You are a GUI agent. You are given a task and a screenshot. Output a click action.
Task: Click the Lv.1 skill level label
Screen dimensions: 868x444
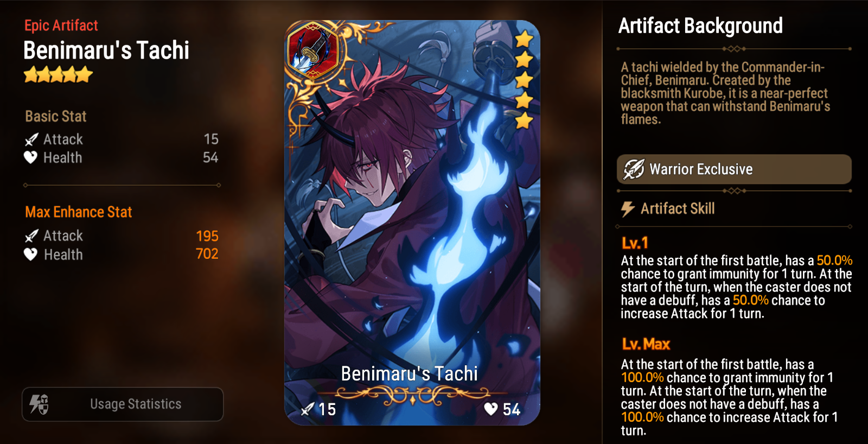click(x=635, y=243)
